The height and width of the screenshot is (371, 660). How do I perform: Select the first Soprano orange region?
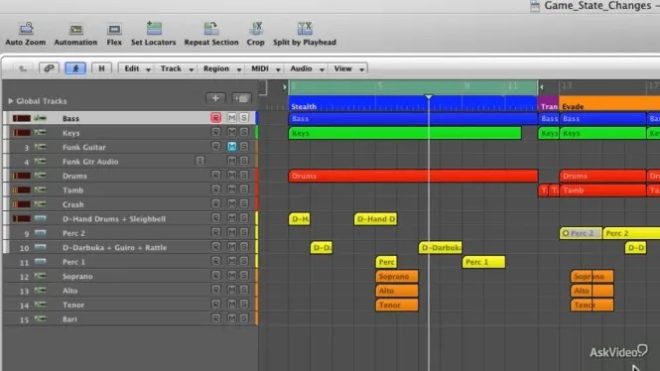pyautogui.click(x=397, y=276)
